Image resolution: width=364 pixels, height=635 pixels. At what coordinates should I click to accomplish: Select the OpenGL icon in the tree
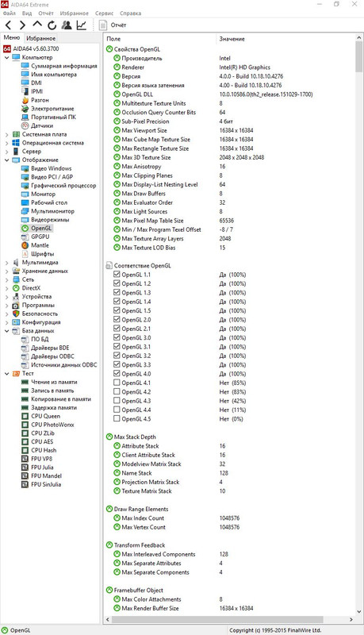pyautogui.click(x=25, y=229)
